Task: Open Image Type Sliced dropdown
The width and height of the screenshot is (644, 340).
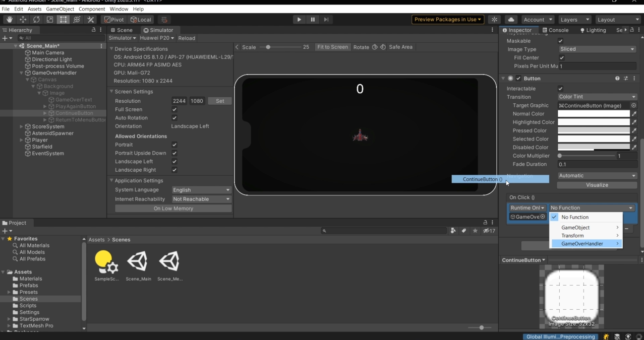Action: point(597,49)
